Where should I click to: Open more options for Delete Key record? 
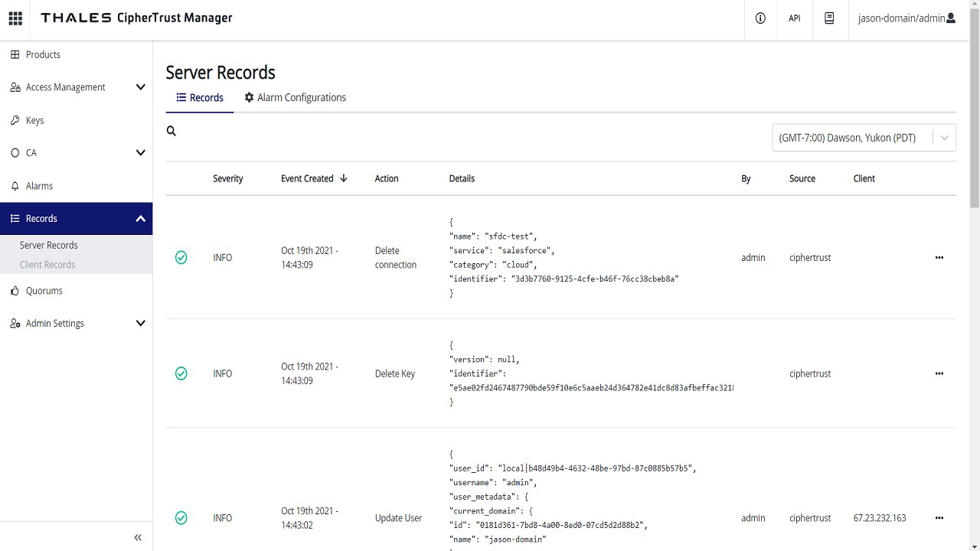tap(939, 373)
